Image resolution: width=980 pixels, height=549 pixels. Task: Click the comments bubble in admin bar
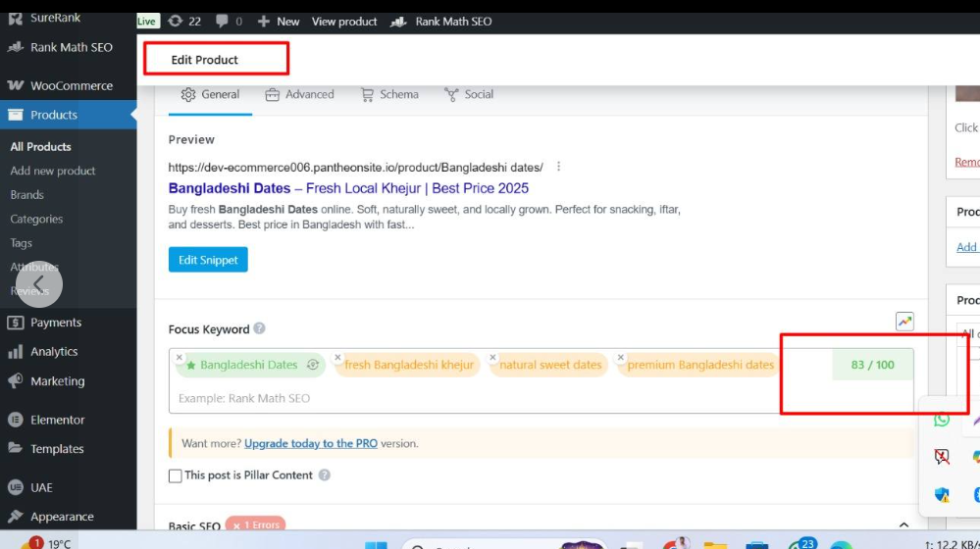point(231,22)
